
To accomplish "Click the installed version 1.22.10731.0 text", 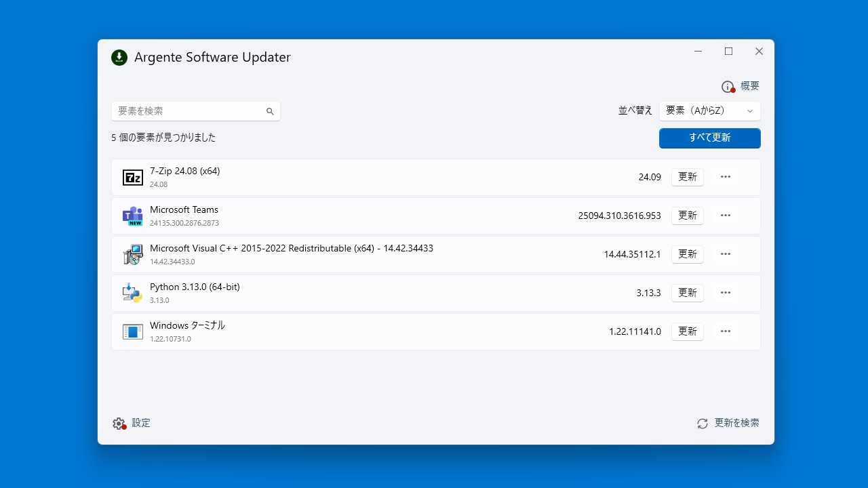I will (170, 339).
